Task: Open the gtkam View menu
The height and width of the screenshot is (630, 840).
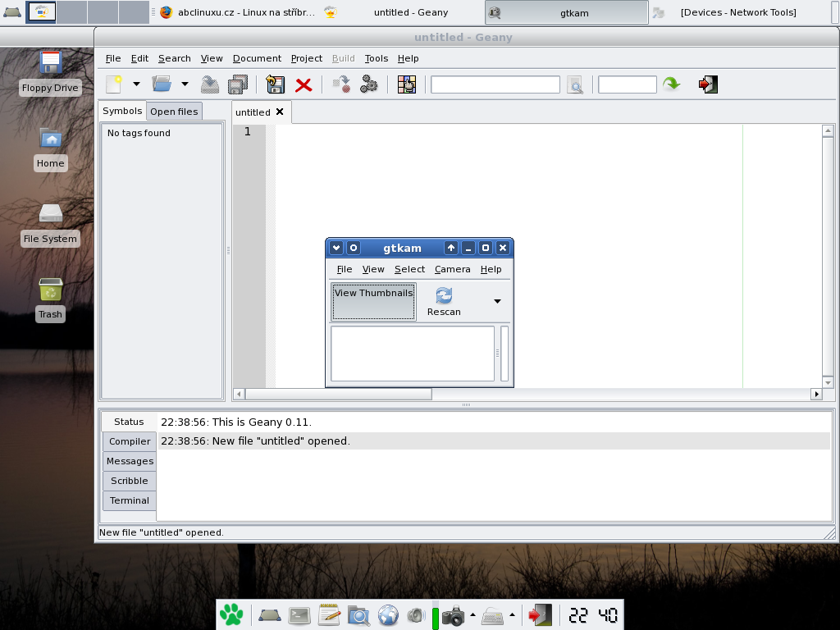Action: coord(373,269)
